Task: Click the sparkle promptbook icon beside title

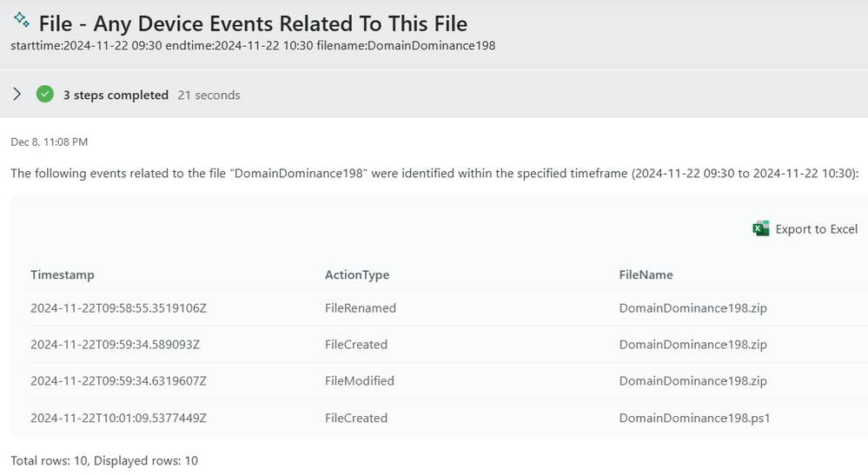Action: pyautogui.click(x=22, y=19)
